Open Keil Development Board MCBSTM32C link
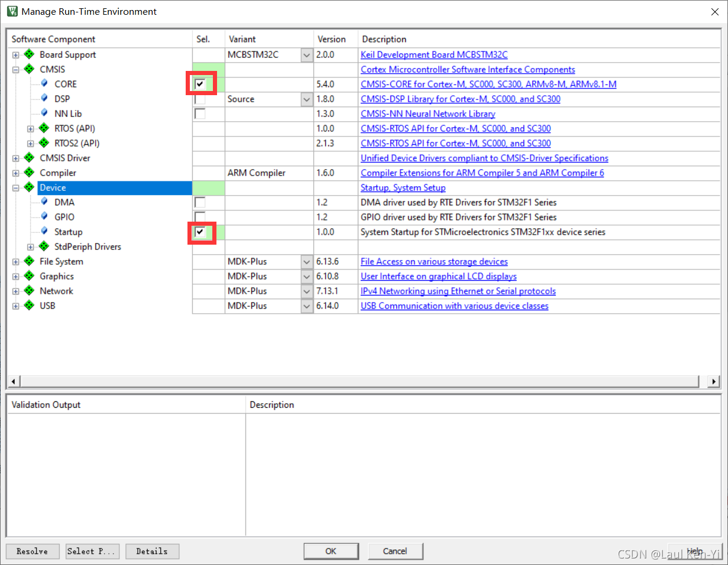The width and height of the screenshot is (728, 565). 434,54
